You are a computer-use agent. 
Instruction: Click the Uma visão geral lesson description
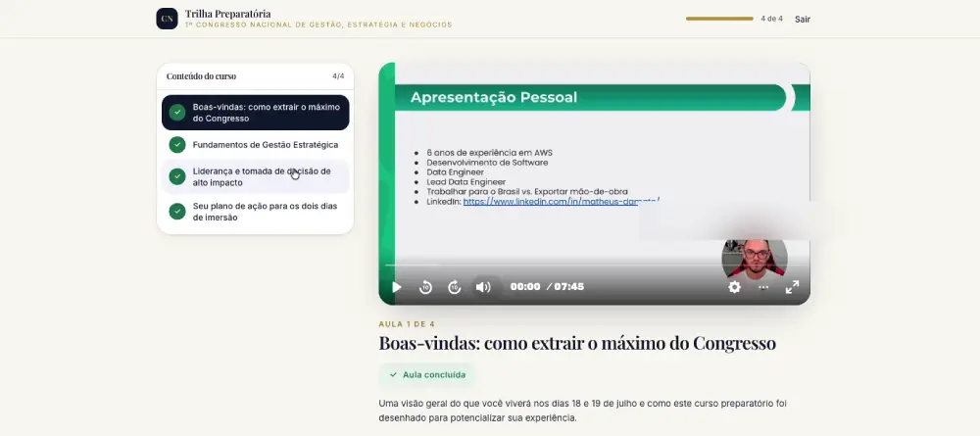click(582, 411)
